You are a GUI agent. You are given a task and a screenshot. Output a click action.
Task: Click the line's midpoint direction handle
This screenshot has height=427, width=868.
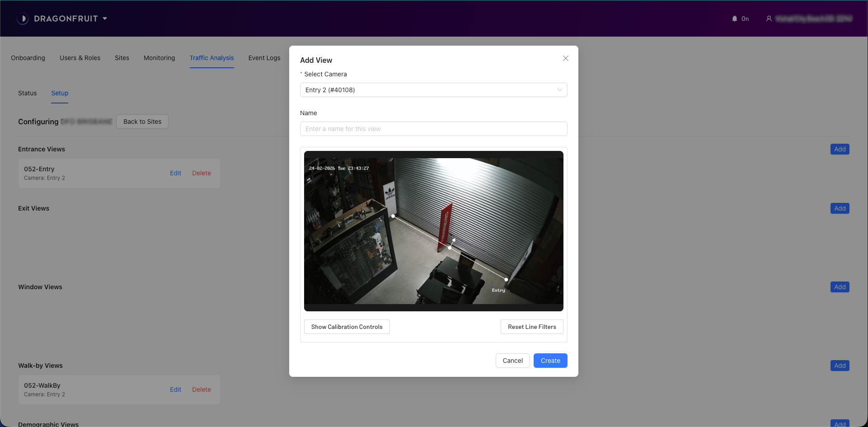[450, 248]
